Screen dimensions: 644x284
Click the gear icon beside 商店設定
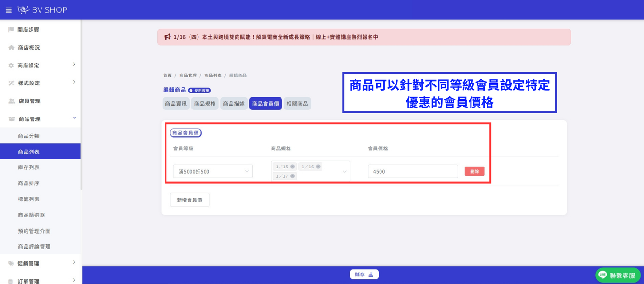pos(11,66)
